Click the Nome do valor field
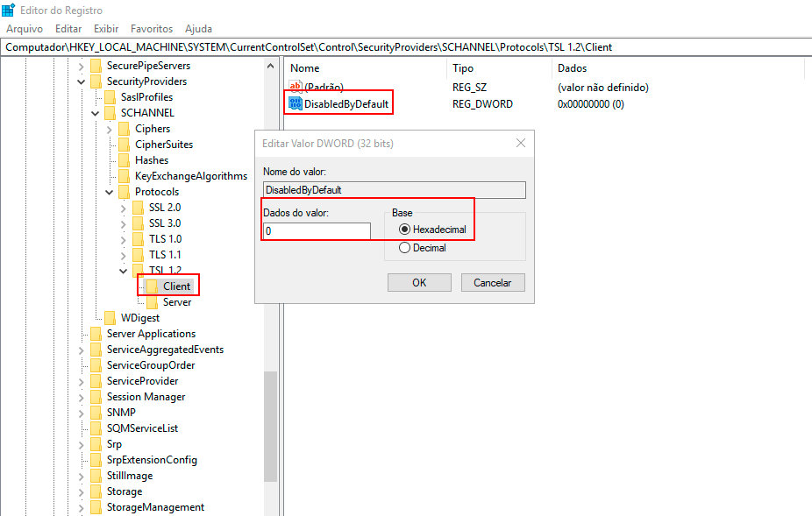This screenshot has height=516, width=812. (x=394, y=190)
